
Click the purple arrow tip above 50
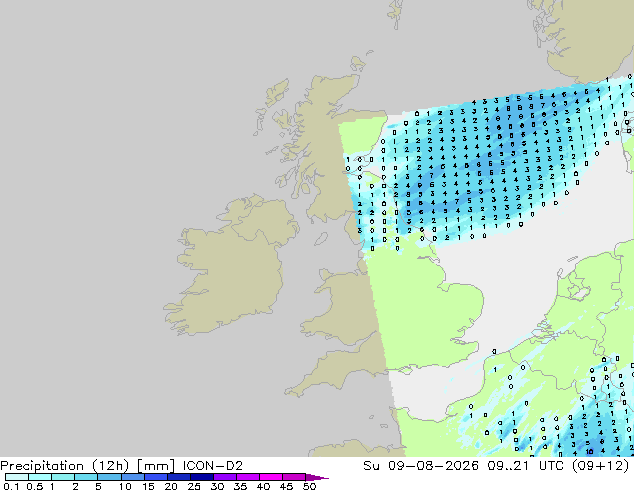pyautogui.click(x=317, y=477)
